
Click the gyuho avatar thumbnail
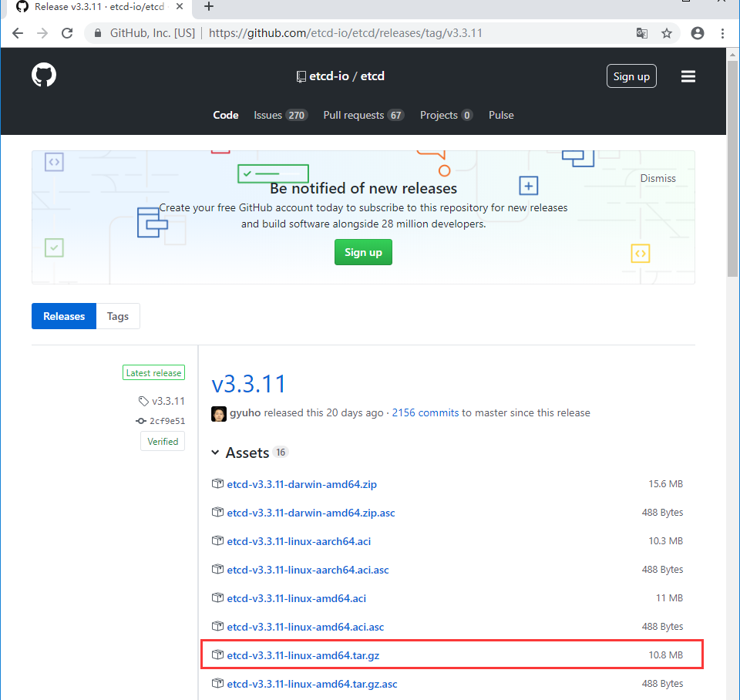tap(218, 413)
